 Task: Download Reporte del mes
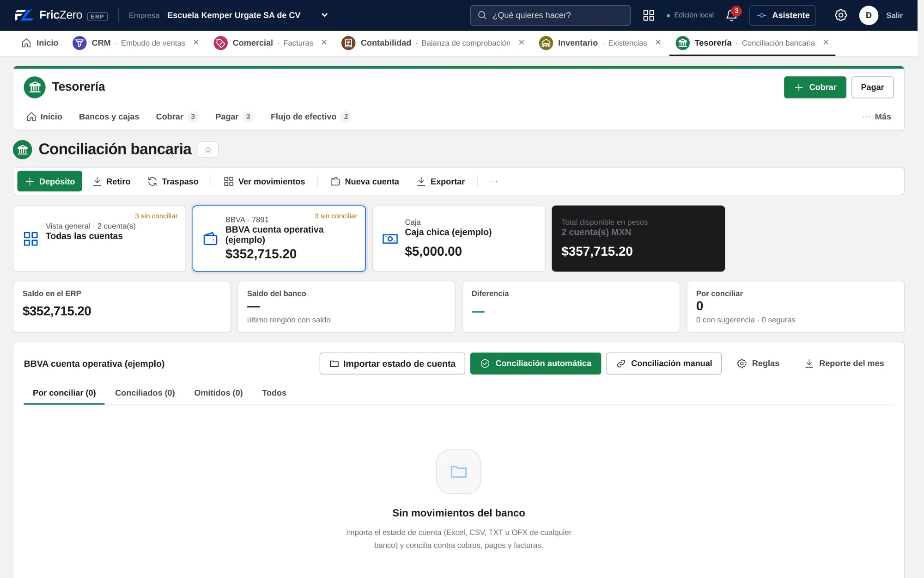pyautogui.click(x=844, y=363)
